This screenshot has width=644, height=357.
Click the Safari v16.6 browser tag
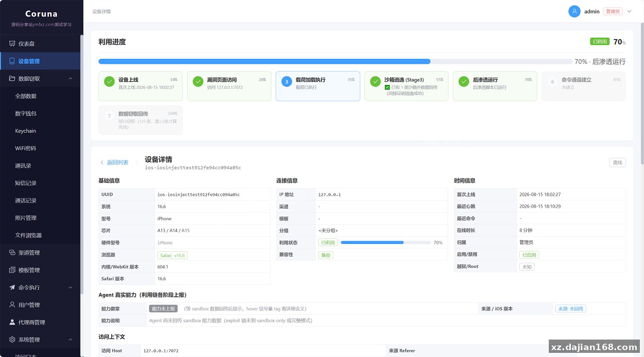(172, 255)
